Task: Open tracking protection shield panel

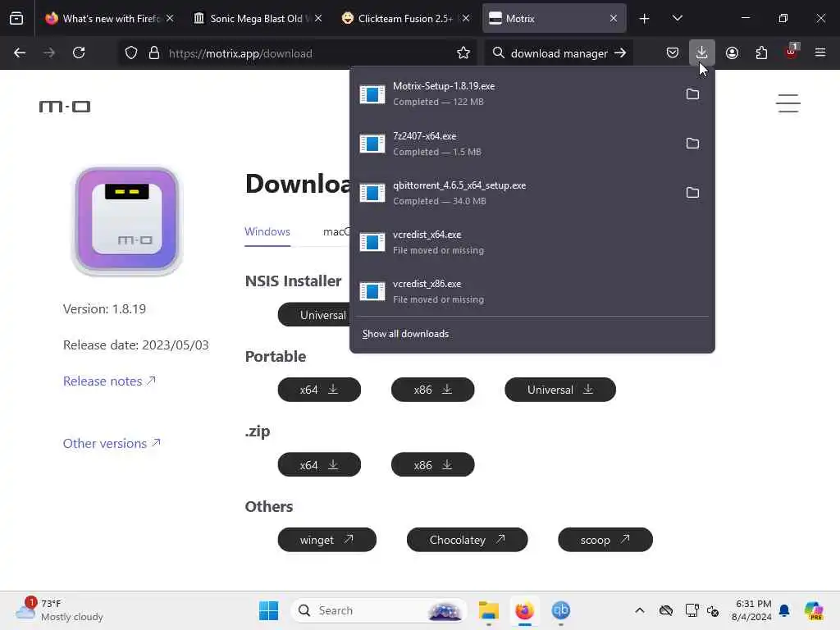Action: point(131,53)
